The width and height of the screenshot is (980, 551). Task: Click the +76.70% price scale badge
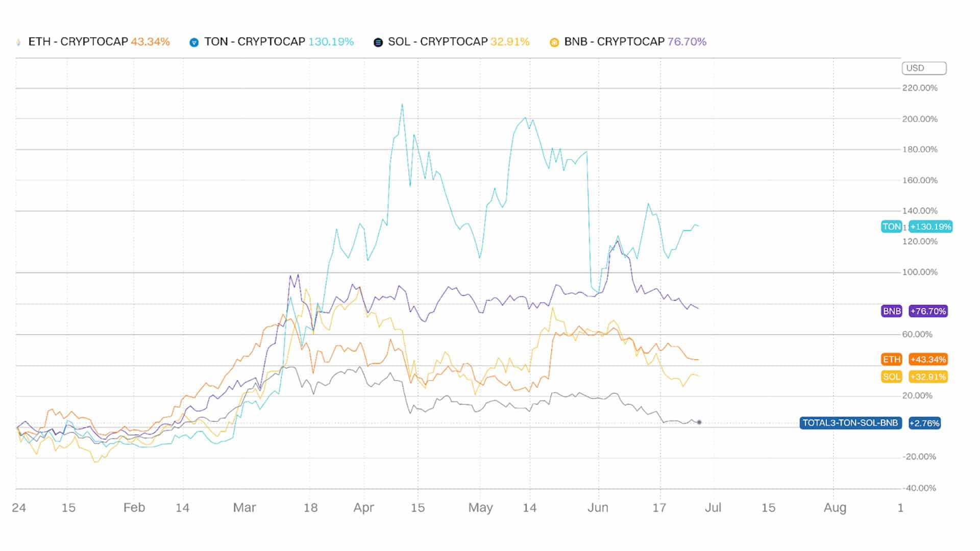928,311
